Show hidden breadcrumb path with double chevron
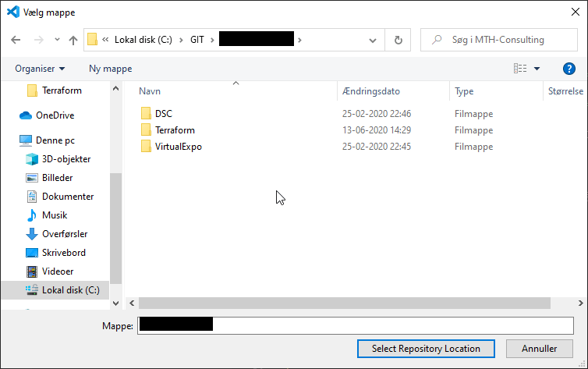The height and width of the screenshot is (369, 588). pyautogui.click(x=105, y=39)
